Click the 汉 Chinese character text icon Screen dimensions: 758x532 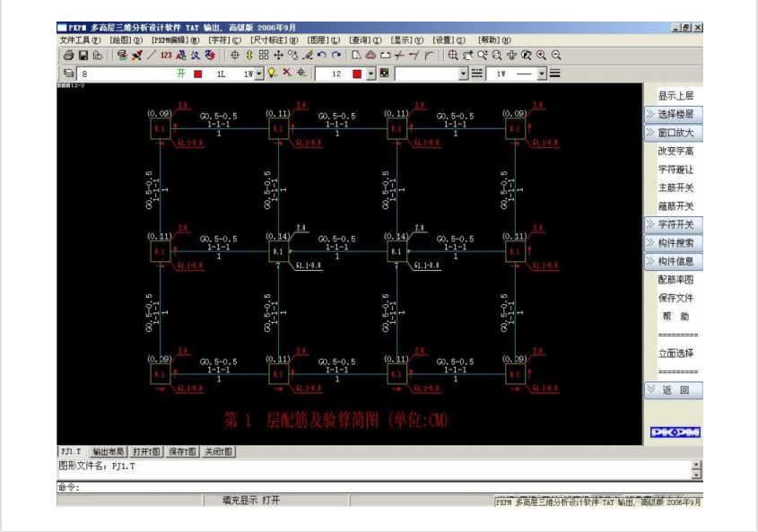[x=196, y=55]
